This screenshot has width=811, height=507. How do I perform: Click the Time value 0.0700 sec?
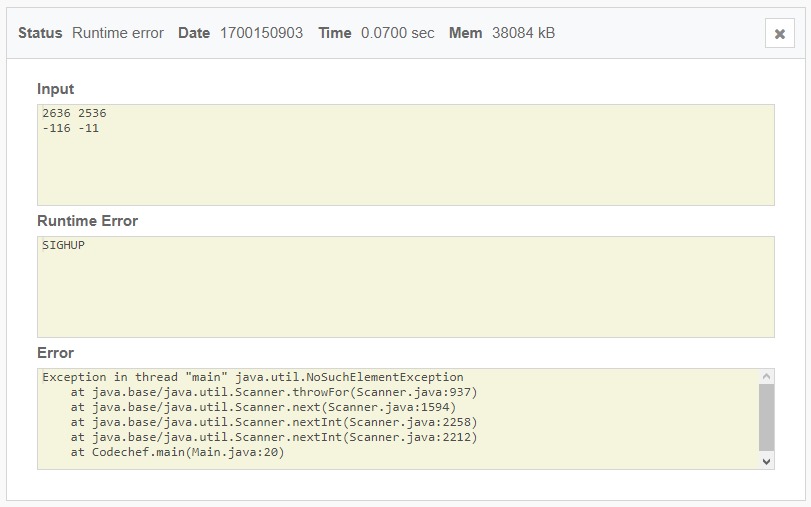click(398, 33)
